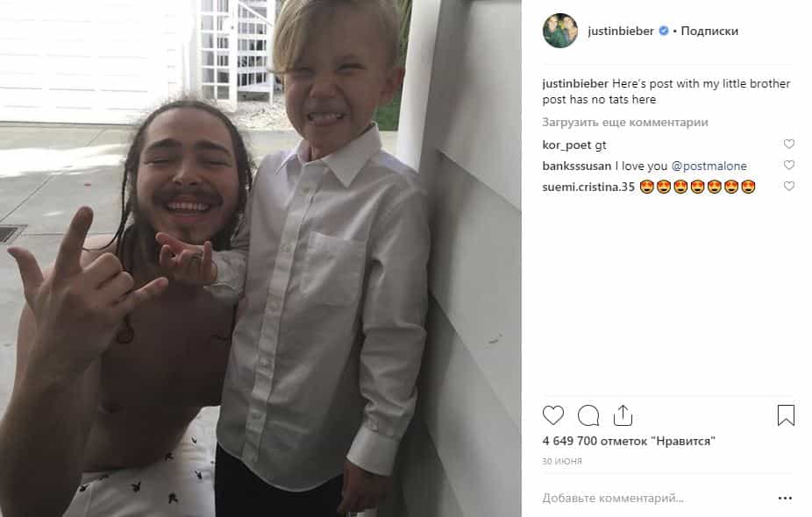The width and height of the screenshot is (812, 517).
Task: Open suemi.cristina.35's profile
Action: pyautogui.click(x=588, y=187)
